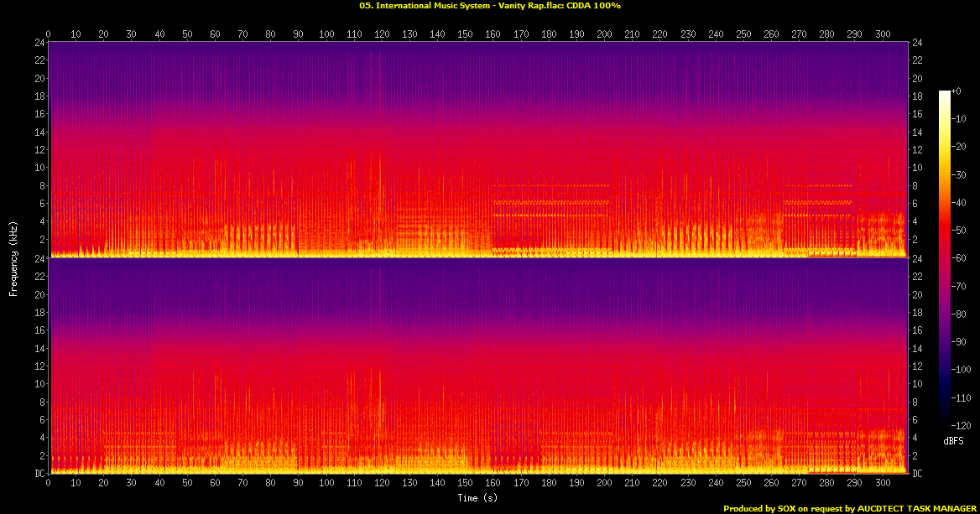Click the file title text at the top
Screen dimensions: 980x514
[489, 5]
